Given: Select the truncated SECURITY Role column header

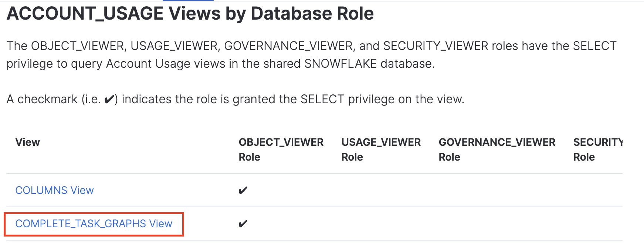Looking at the screenshot, I should (x=597, y=149).
